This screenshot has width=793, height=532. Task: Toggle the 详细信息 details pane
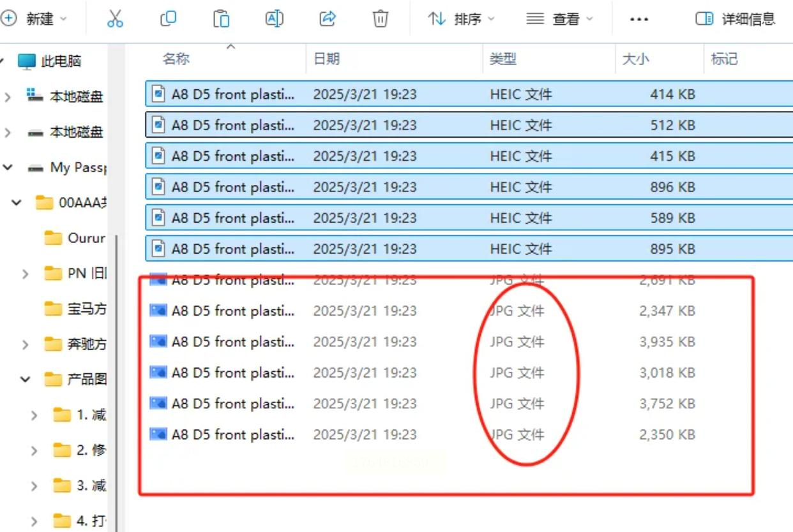tap(736, 19)
